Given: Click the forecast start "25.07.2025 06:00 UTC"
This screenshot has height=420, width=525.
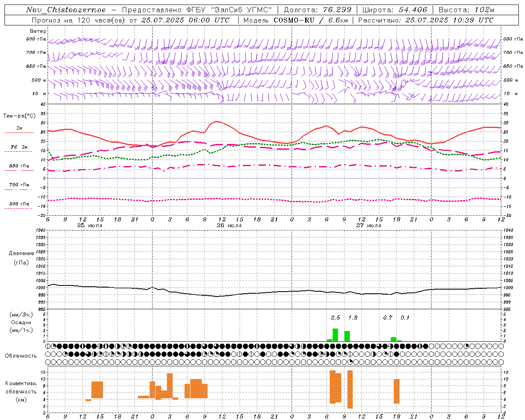Looking at the screenshot, I should tap(185, 20).
